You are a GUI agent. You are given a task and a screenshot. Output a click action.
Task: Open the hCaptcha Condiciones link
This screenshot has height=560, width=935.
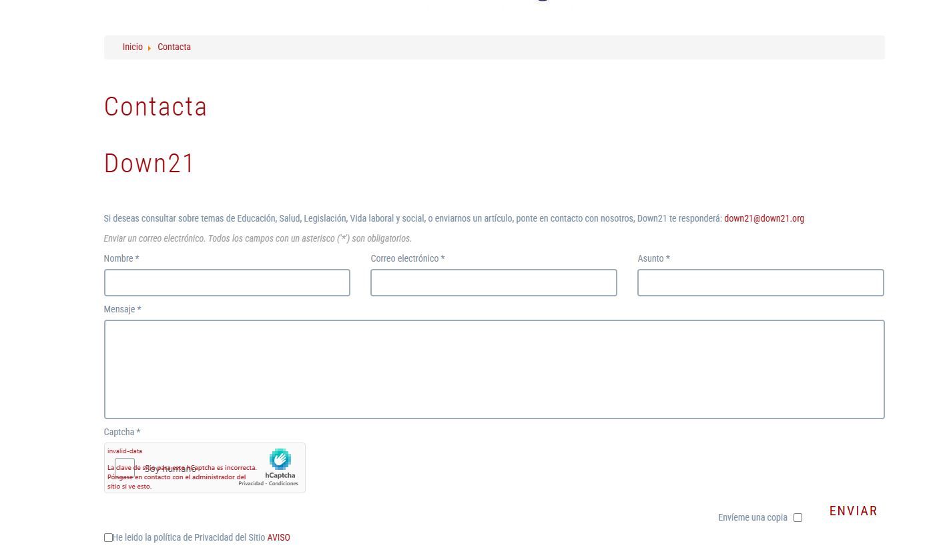coord(284,483)
